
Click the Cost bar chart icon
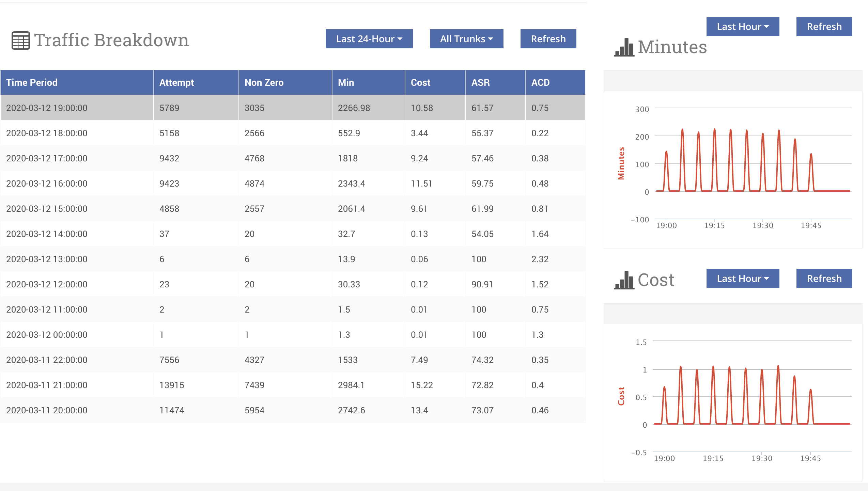[x=624, y=280]
